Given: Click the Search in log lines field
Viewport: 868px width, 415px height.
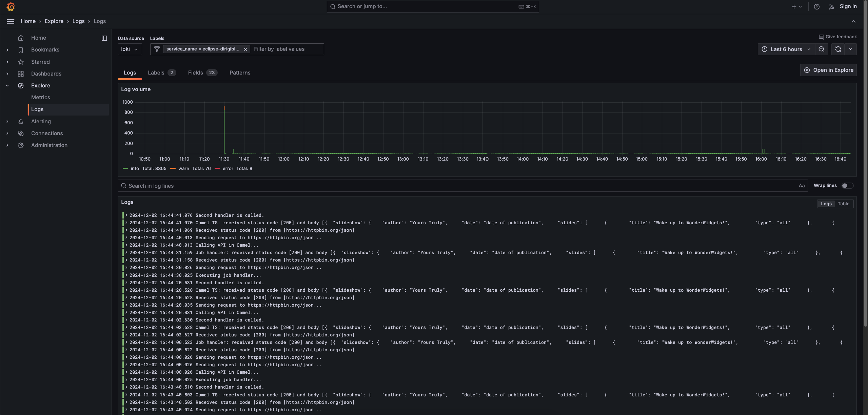Looking at the screenshot, I should click(x=462, y=186).
